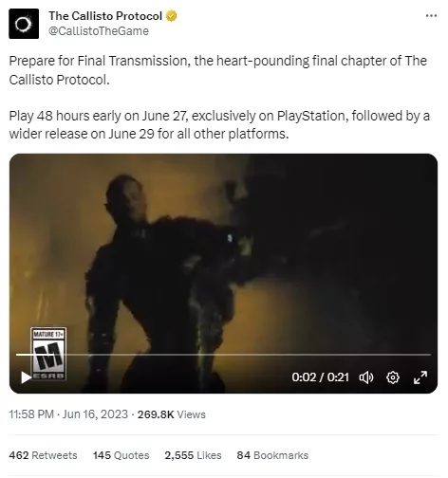
Task: Click the 0:02 / 0:21 time display
Action: tap(320, 377)
